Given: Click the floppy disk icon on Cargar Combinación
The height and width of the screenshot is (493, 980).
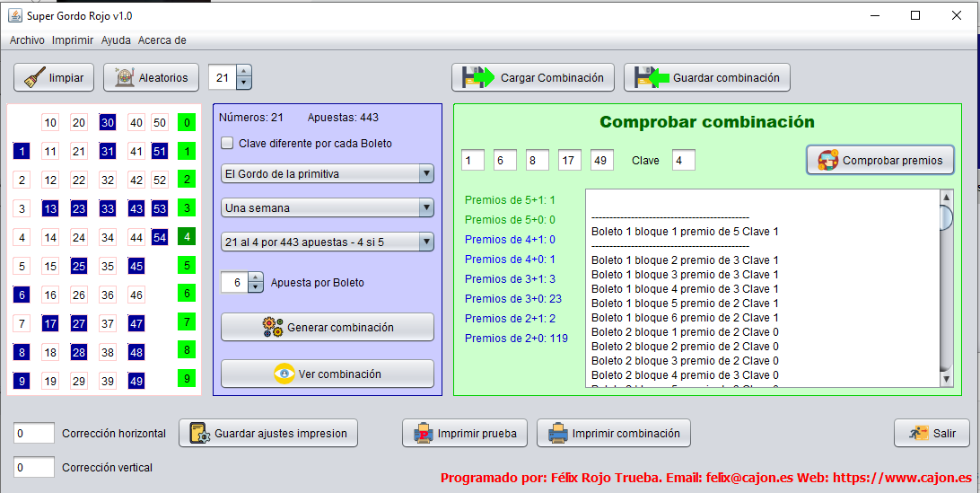Looking at the screenshot, I should 478,77.
